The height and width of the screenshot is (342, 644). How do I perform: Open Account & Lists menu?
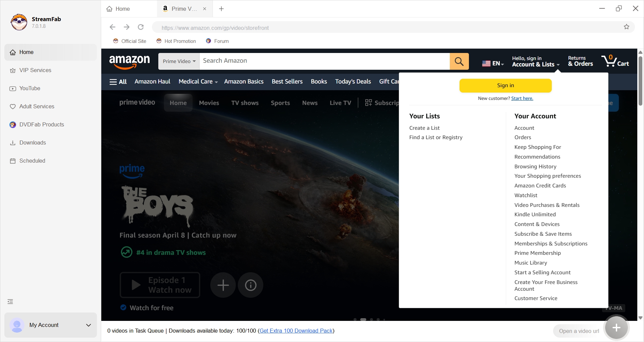click(x=536, y=61)
